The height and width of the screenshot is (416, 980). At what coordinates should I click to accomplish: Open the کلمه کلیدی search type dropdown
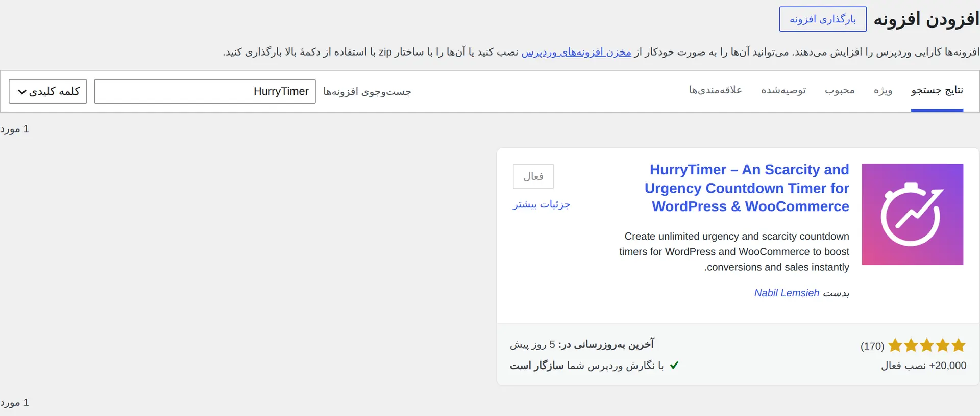coord(48,91)
